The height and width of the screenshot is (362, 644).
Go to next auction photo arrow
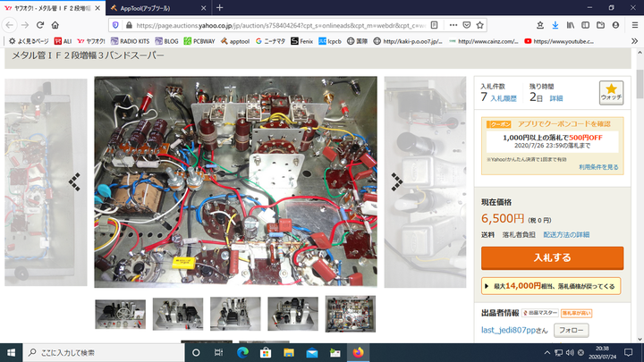click(397, 181)
